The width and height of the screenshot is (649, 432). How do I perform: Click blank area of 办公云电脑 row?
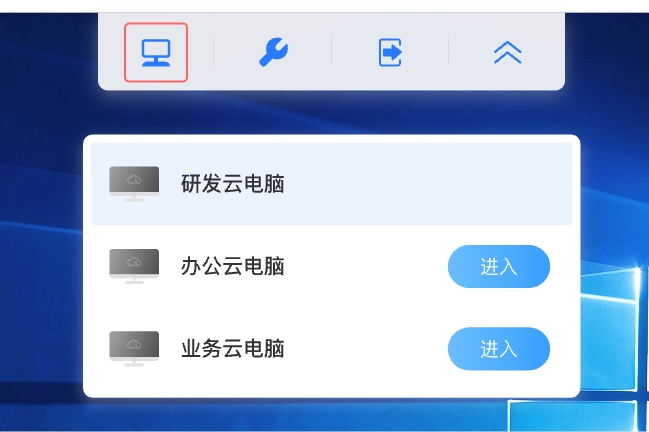coord(364,266)
